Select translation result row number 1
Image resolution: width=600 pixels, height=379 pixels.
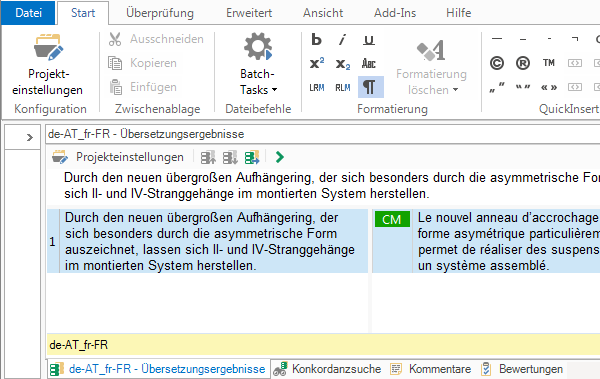coord(52,241)
